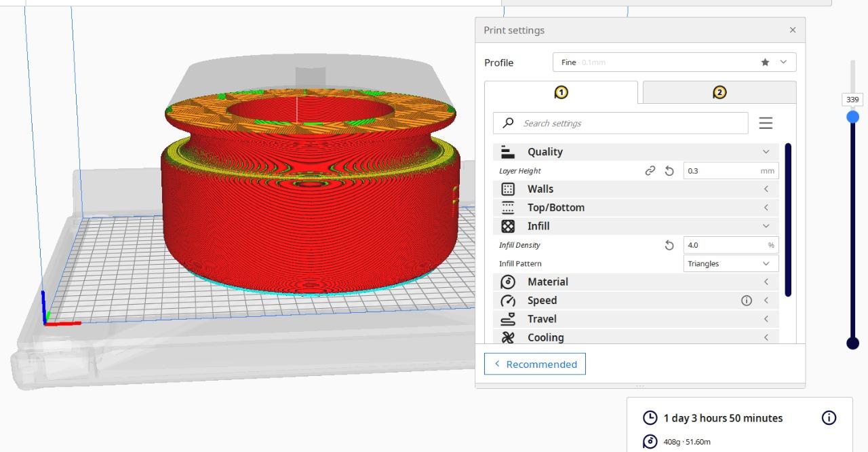Click the settings list scrollbar
The width and height of the screenshot is (868, 452).
coord(788,219)
